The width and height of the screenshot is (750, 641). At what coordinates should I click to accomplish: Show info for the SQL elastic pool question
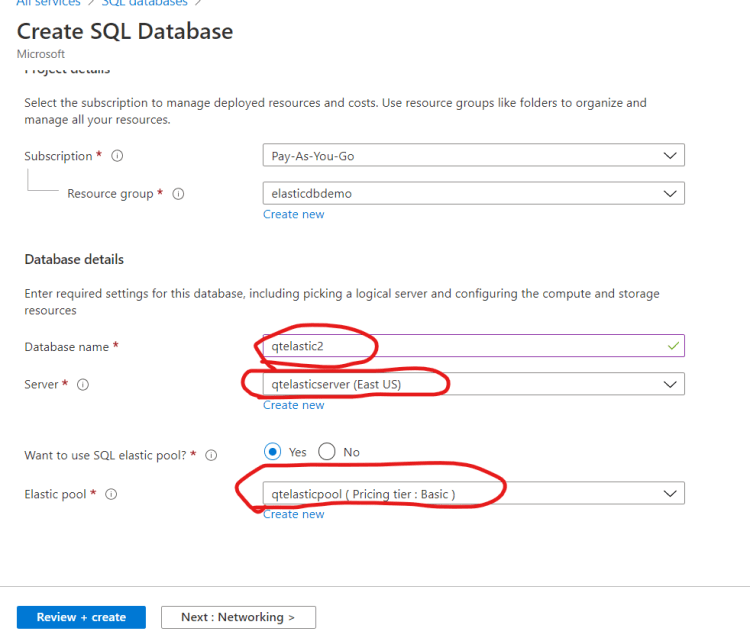click(x=211, y=455)
